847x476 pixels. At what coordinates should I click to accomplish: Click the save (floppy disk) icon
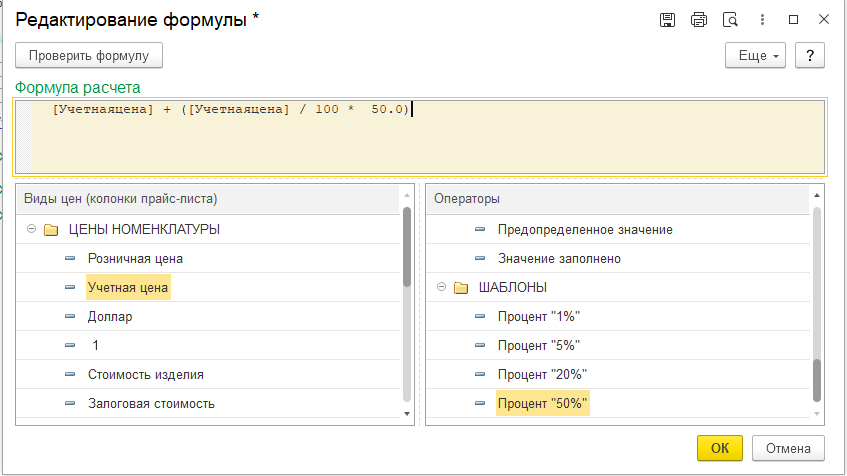pyautogui.click(x=668, y=20)
